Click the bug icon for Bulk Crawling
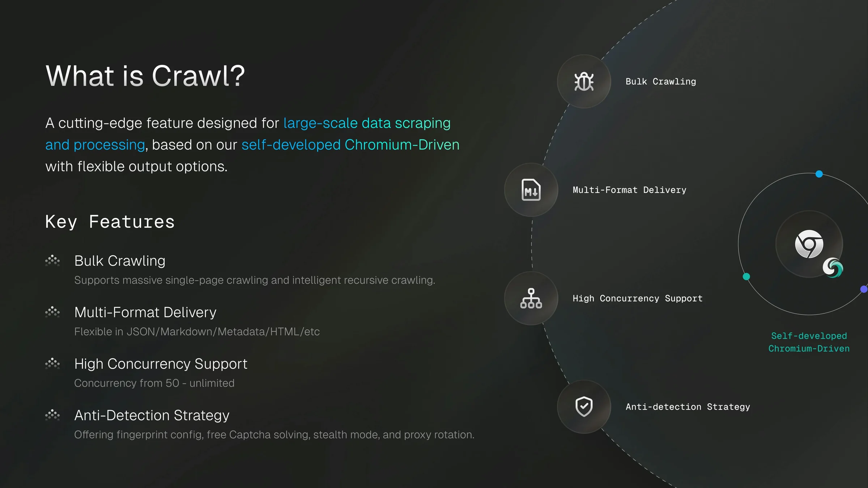This screenshot has height=488, width=868. 584,81
